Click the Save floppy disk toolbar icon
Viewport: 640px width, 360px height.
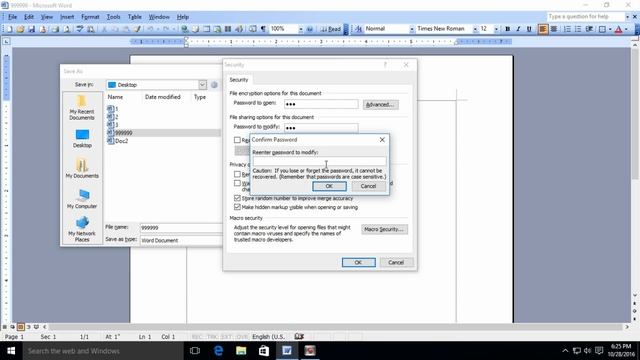pyautogui.click(x=31, y=29)
